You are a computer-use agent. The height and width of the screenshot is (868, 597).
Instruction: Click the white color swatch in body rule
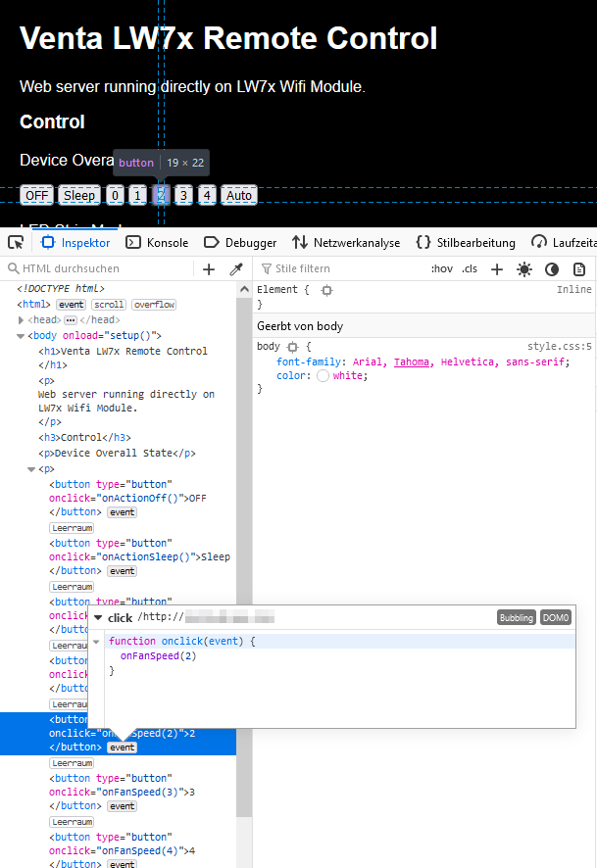click(323, 376)
